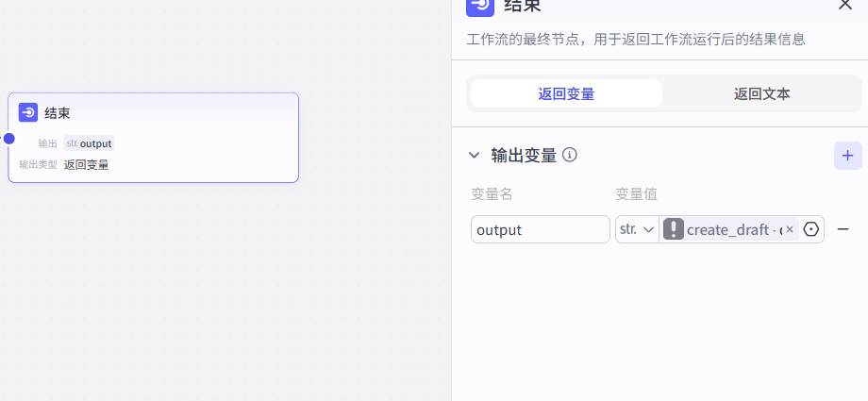Click 返回变量 output type in node
This screenshot has width=868, height=401.
tap(86, 164)
